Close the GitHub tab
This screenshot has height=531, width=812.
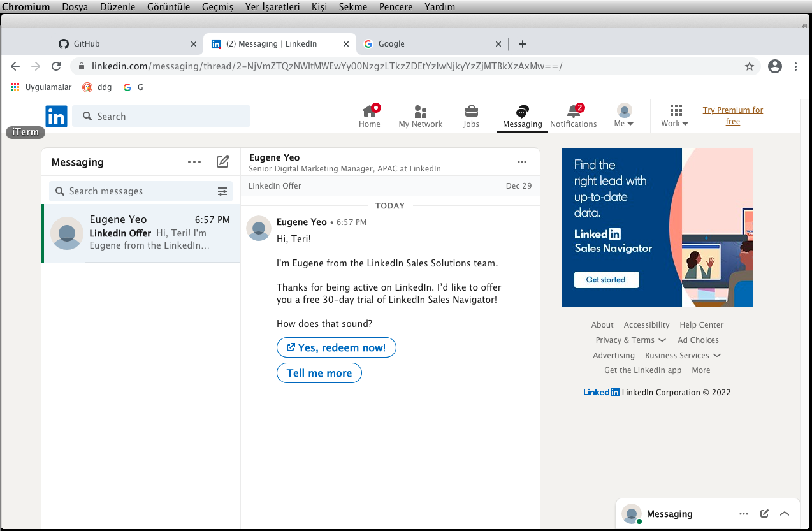point(194,44)
